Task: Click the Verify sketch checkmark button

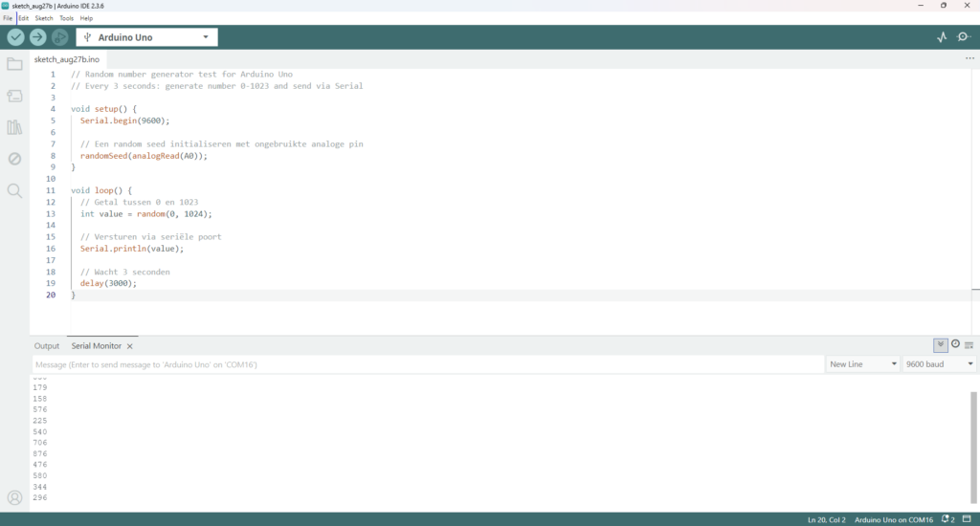Action: (x=15, y=37)
